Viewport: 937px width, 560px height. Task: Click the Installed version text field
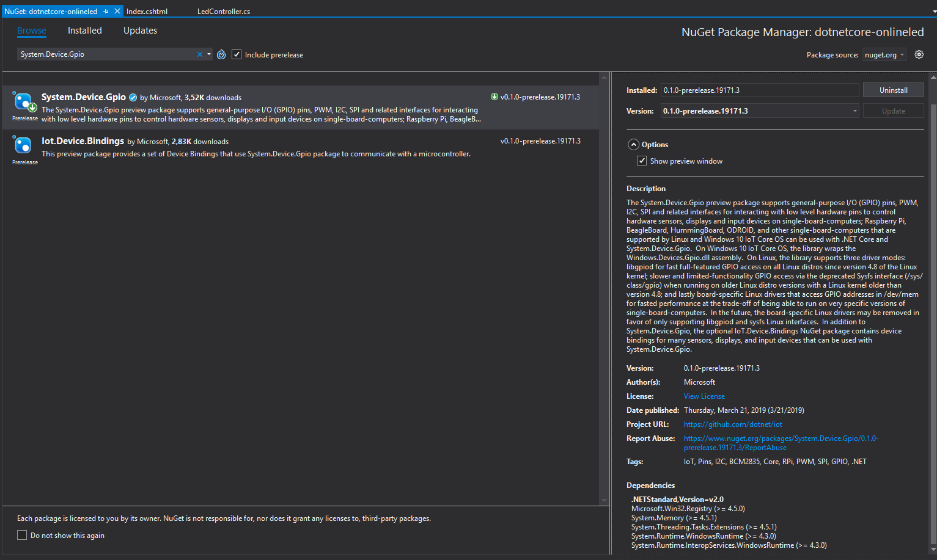click(760, 90)
